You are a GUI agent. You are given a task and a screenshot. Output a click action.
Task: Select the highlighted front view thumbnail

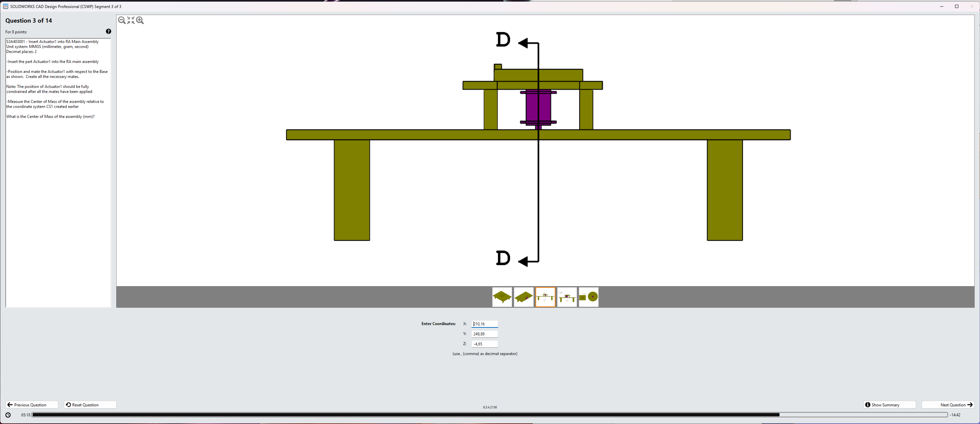(x=545, y=297)
